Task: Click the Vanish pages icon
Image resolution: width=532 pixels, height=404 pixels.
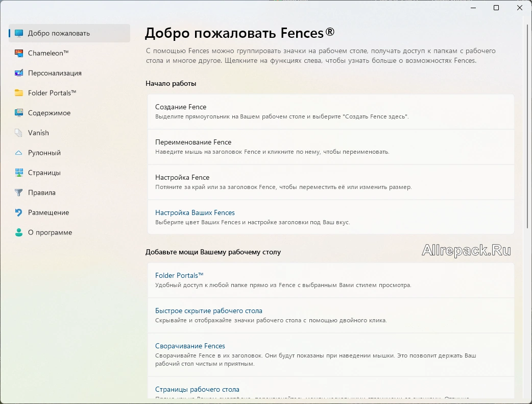Action: click(19, 133)
